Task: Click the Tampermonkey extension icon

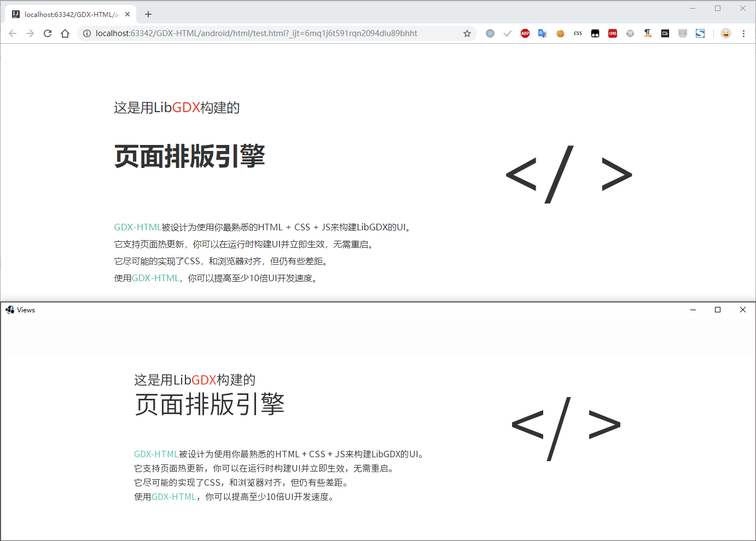Action: pos(595,33)
